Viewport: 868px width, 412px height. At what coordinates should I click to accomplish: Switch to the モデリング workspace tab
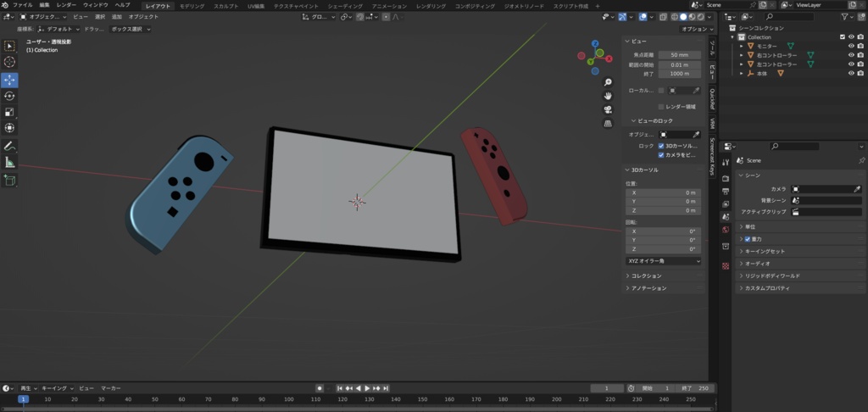pyautogui.click(x=192, y=6)
